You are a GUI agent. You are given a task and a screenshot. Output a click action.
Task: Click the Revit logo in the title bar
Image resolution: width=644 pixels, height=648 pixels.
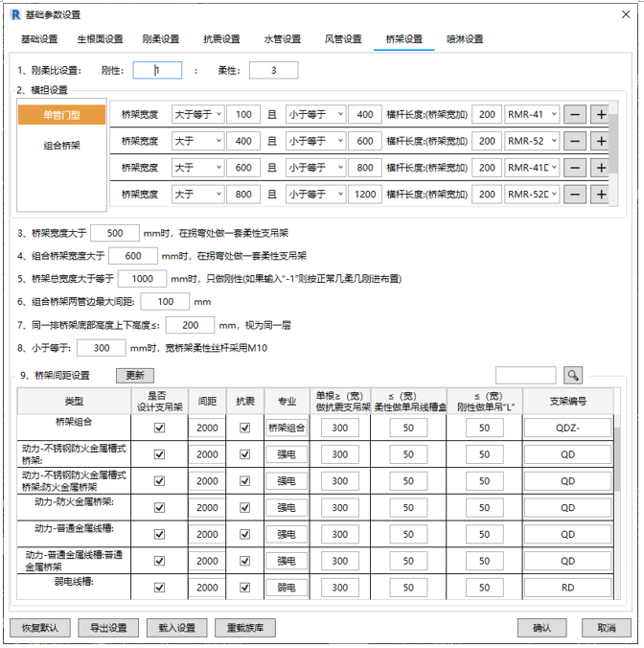click(x=13, y=13)
